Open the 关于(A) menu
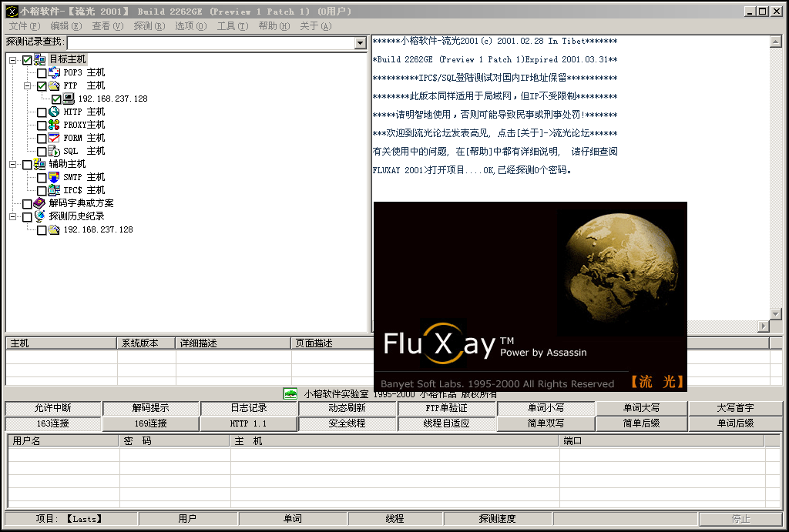 point(315,26)
